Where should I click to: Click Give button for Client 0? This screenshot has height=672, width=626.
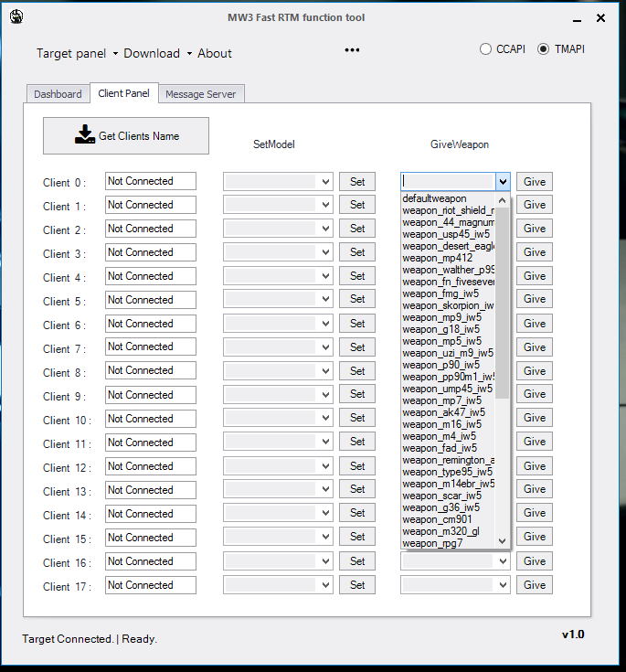pyautogui.click(x=535, y=182)
